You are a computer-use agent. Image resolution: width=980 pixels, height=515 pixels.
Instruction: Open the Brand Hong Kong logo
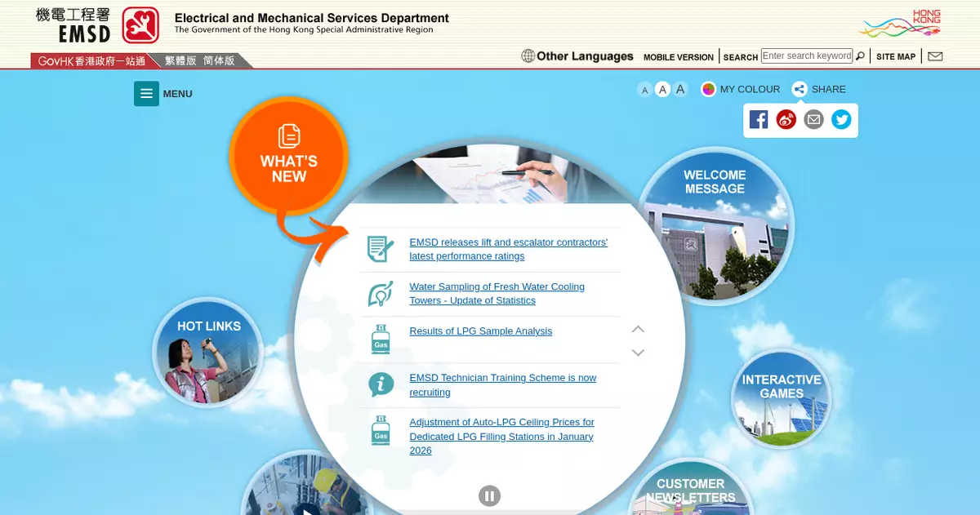tap(900, 24)
